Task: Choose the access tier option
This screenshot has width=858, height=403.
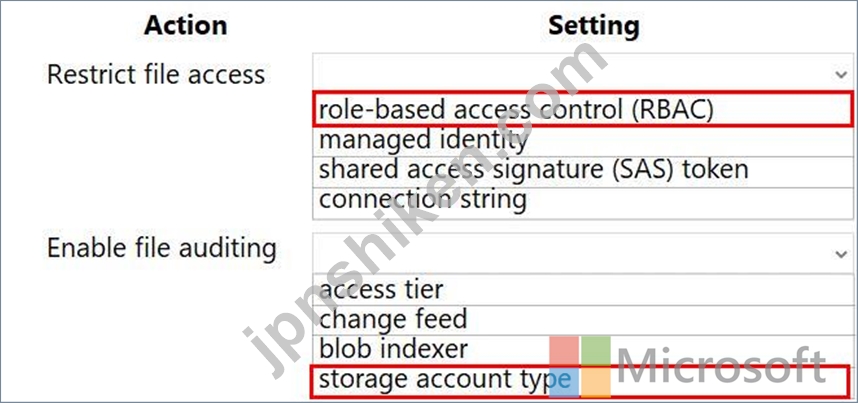Action: [x=583, y=289]
